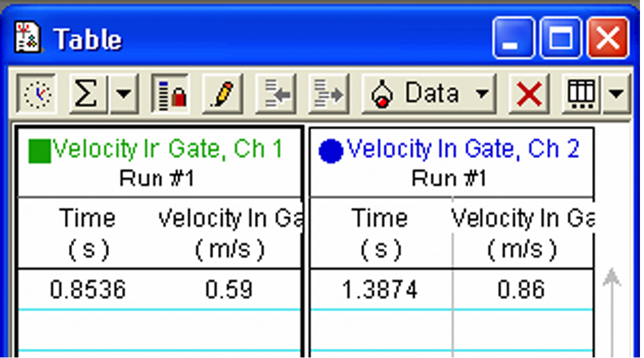The width and height of the screenshot is (644, 358).
Task: Delete selected data with the red X icon
Action: click(x=527, y=92)
